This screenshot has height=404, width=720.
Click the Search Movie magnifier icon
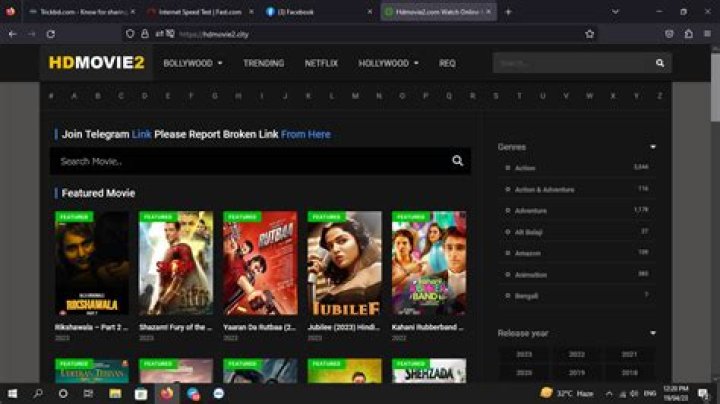click(457, 161)
